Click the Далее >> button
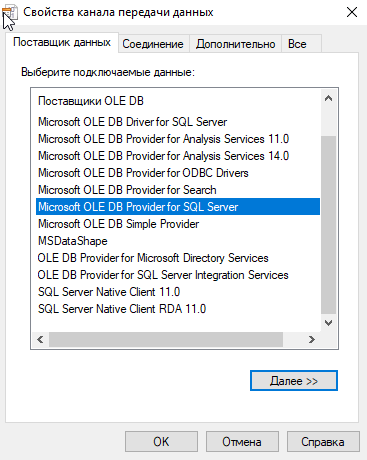This screenshot has width=367, height=460. 294,381
